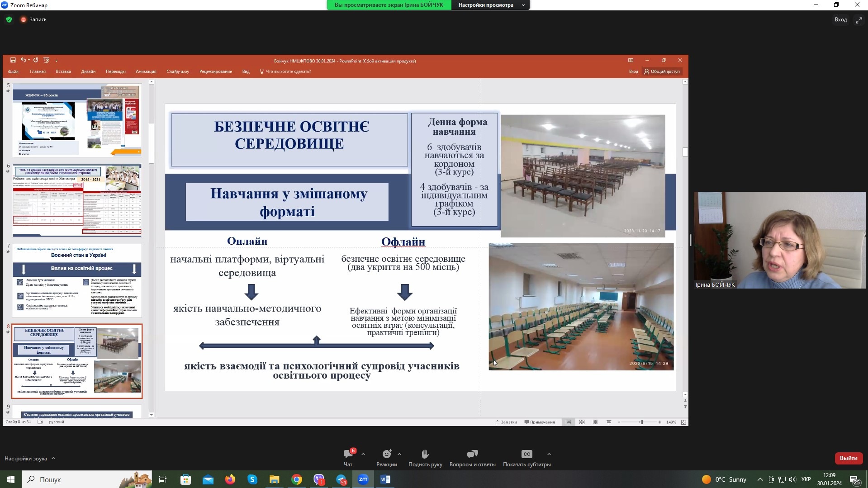Click the Sign In button in Zoom

coord(840,19)
